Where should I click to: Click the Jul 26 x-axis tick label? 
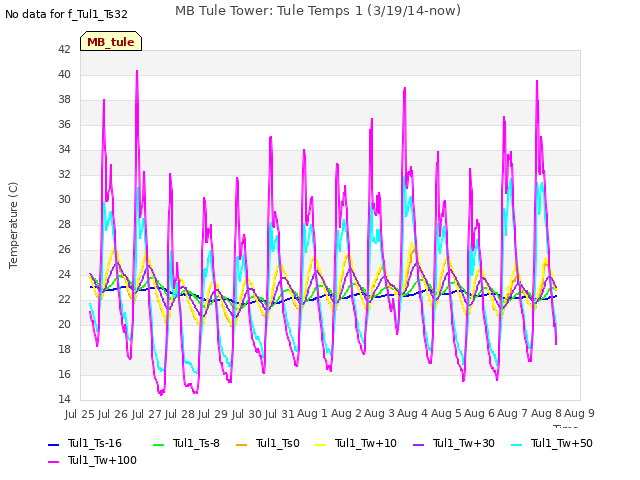pyautogui.click(x=113, y=414)
